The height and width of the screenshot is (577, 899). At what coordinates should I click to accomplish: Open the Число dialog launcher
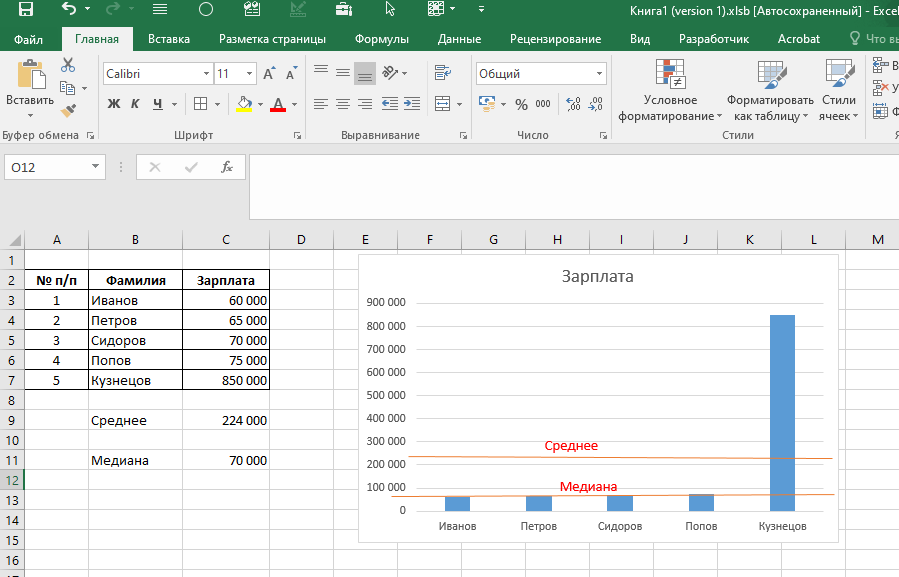click(x=603, y=135)
